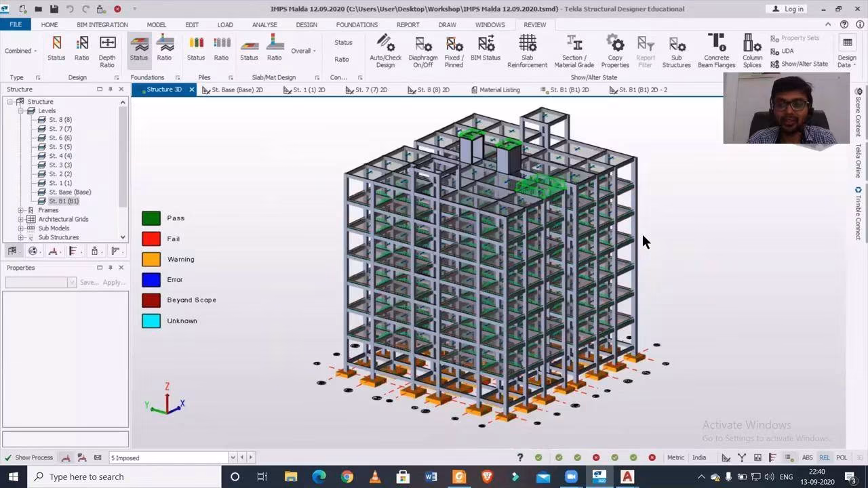Toggle Diaphragm On/Off

(x=423, y=52)
